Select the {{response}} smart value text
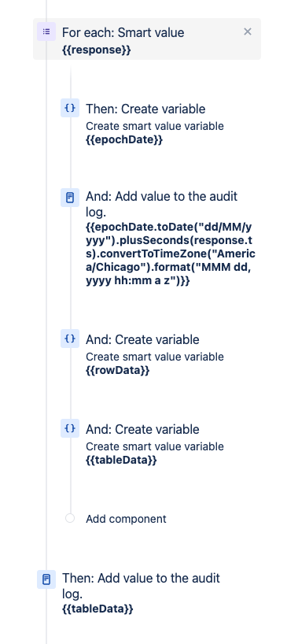298x644 pixels. (x=97, y=50)
